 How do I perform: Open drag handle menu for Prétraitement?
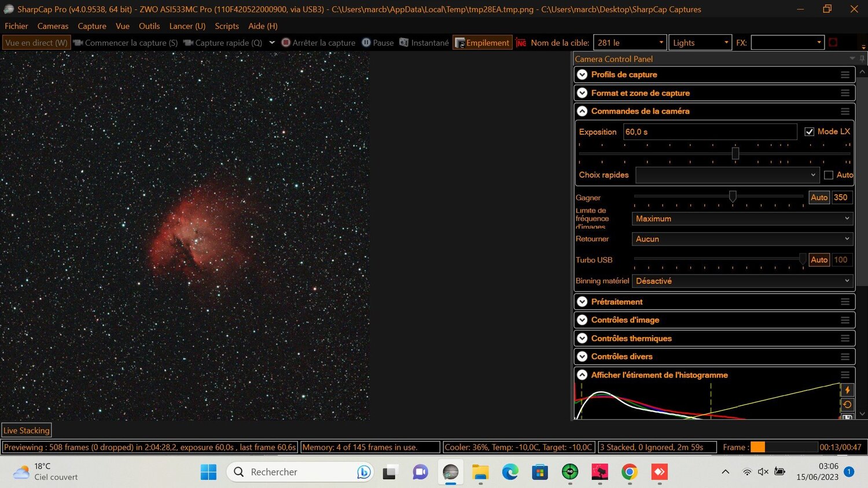tap(845, 302)
